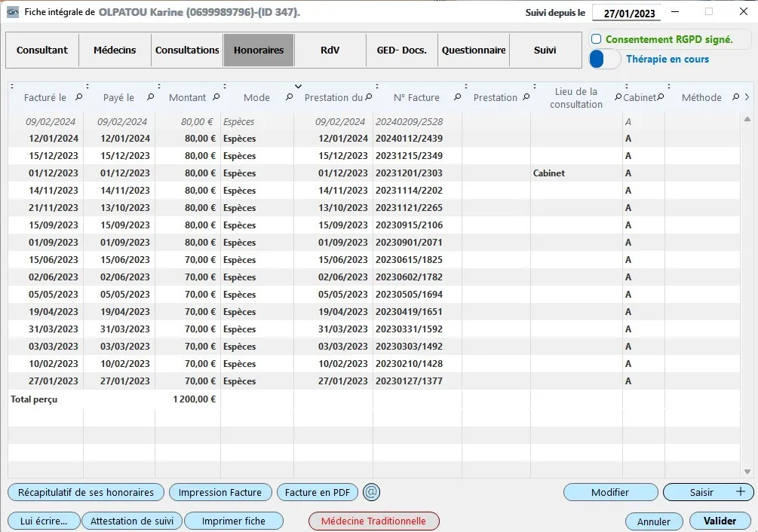Select invoice 20230127/1377
Screen dimensions: 758x532
pos(409,382)
